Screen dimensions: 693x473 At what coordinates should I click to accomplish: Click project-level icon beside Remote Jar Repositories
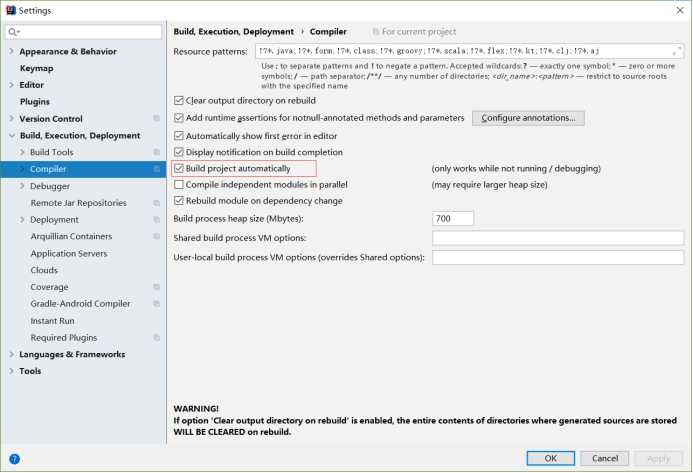[x=156, y=203]
